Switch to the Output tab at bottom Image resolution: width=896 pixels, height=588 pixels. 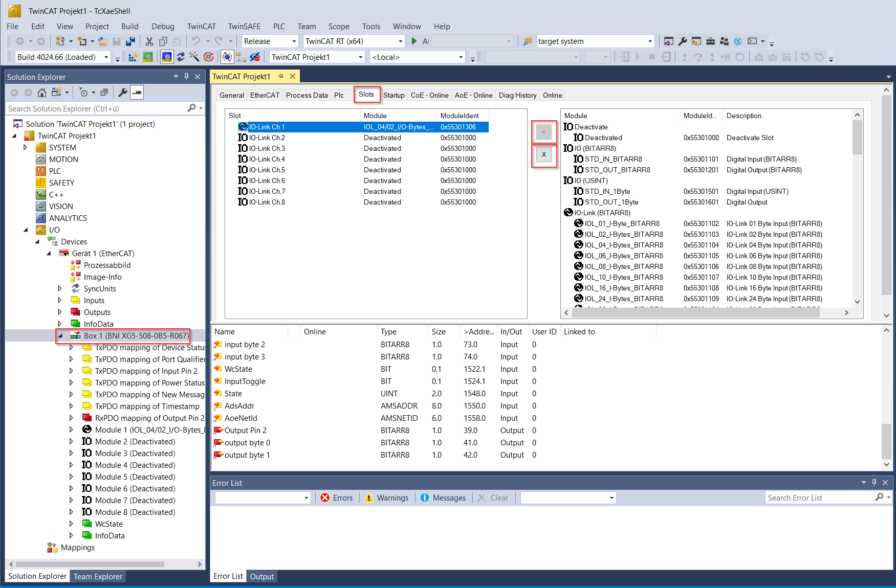[261, 576]
